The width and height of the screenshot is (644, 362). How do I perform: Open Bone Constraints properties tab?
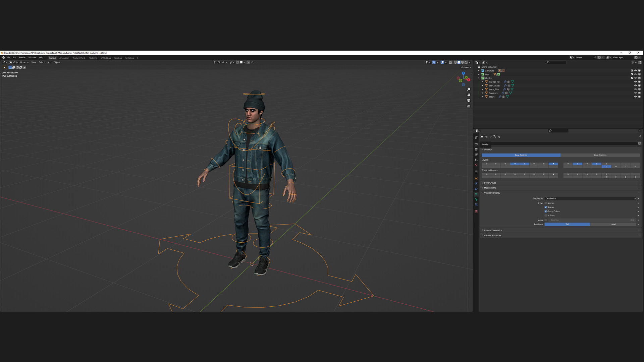pos(476,205)
